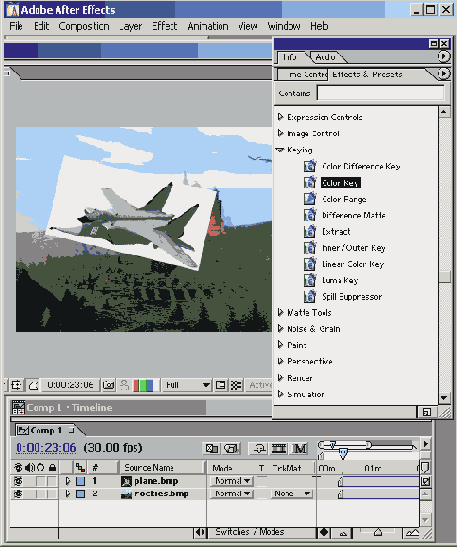This screenshot has height=547, width=457.
Task: Select the Color Key effect
Action: (x=340, y=183)
